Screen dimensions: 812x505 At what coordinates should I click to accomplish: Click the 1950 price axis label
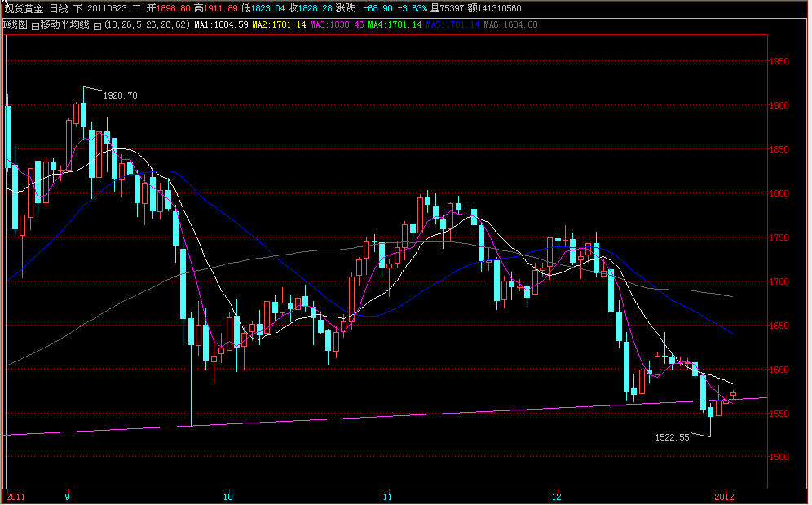tap(779, 62)
